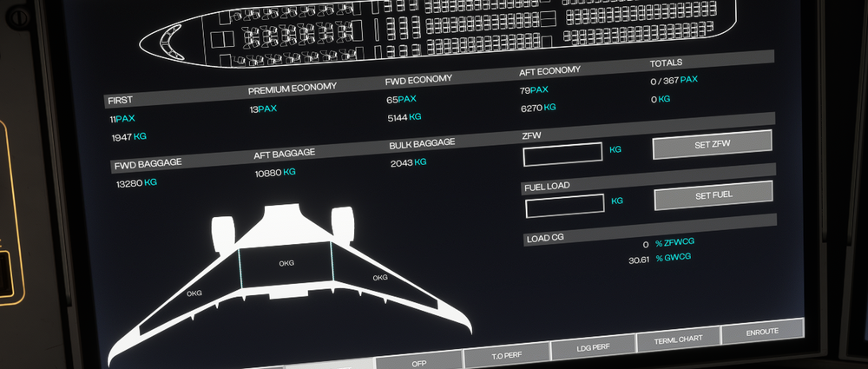
Task: Click the right engine on aircraft diagram
Action: coord(342,221)
